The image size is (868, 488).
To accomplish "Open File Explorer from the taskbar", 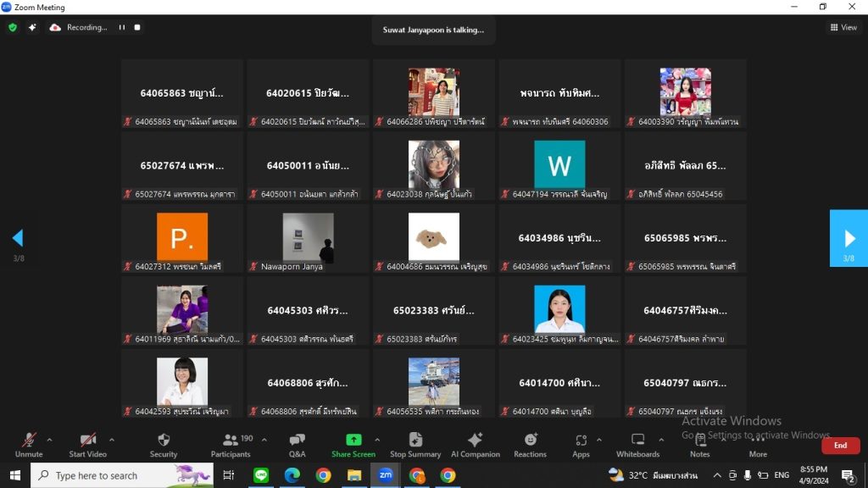I will click(354, 475).
